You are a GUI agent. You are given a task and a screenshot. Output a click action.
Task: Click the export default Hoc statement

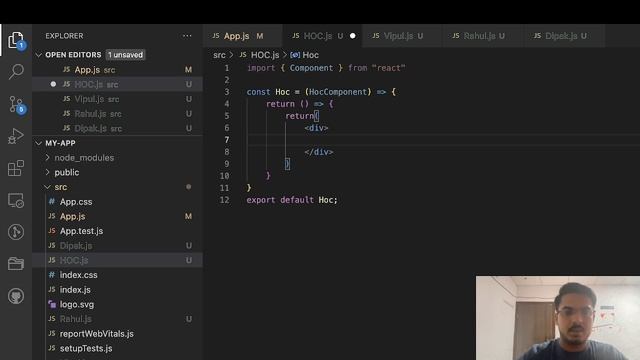(x=292, y=200)
